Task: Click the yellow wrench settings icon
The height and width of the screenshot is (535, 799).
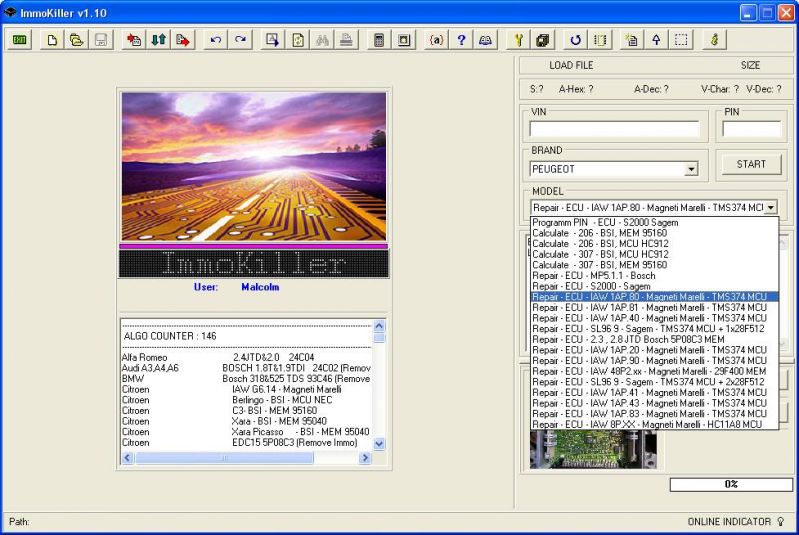Action: click(519, 40)
